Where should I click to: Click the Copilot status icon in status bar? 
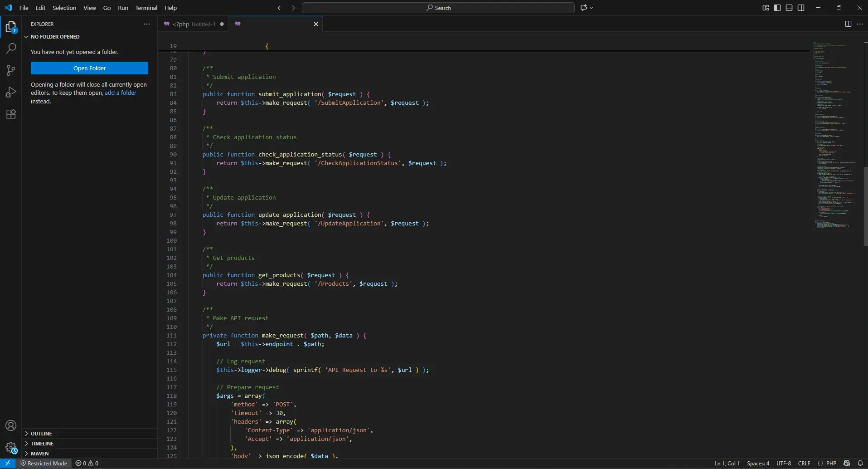[847, 463]
